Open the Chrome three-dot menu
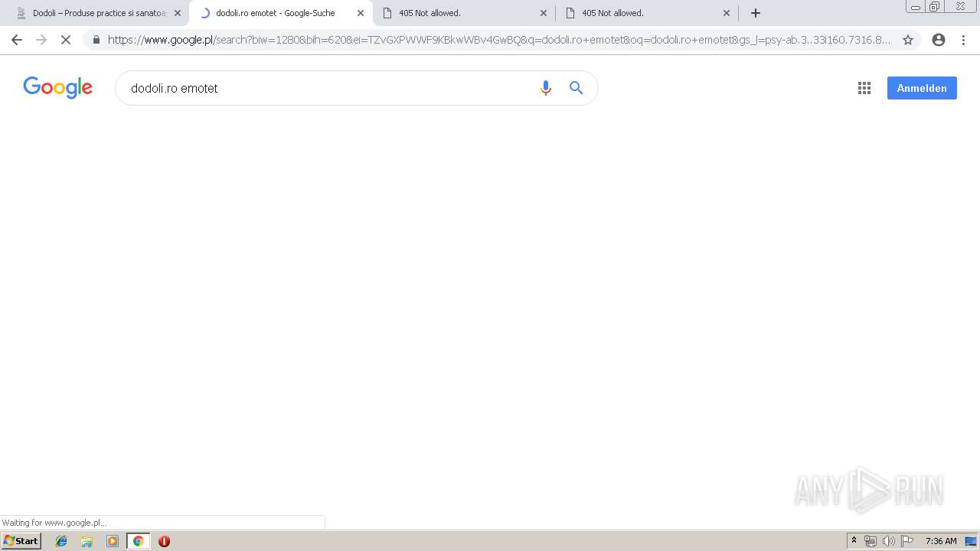 pyautogui.click(x=963, y=40)
